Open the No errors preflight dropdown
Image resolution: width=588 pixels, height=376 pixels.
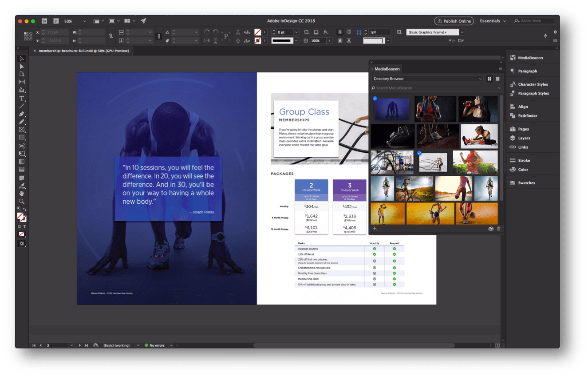click(171, 345)
